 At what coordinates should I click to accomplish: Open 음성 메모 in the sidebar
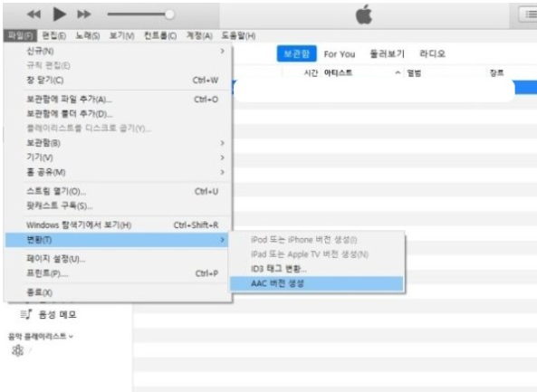(58, 315)
